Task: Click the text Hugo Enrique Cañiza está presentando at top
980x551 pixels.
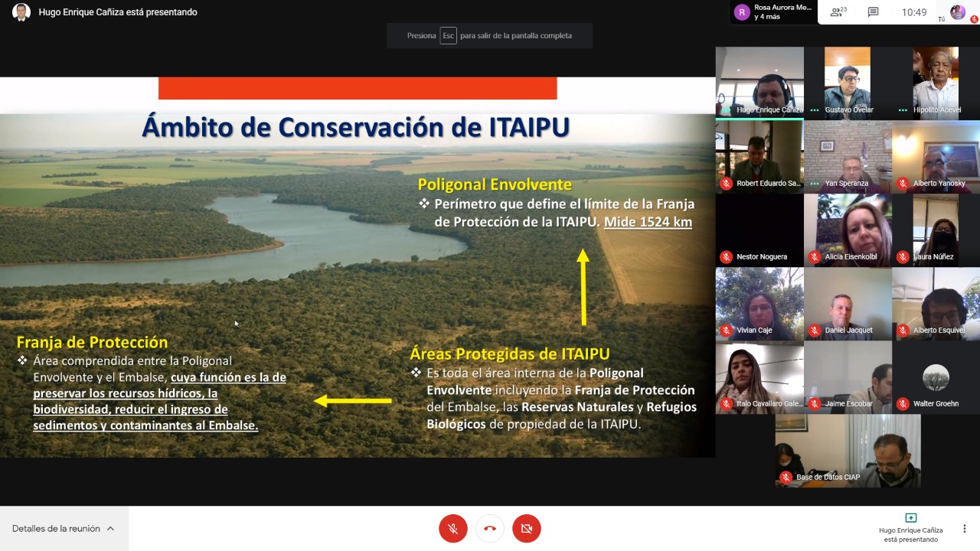Action: (x=118, y=12)
